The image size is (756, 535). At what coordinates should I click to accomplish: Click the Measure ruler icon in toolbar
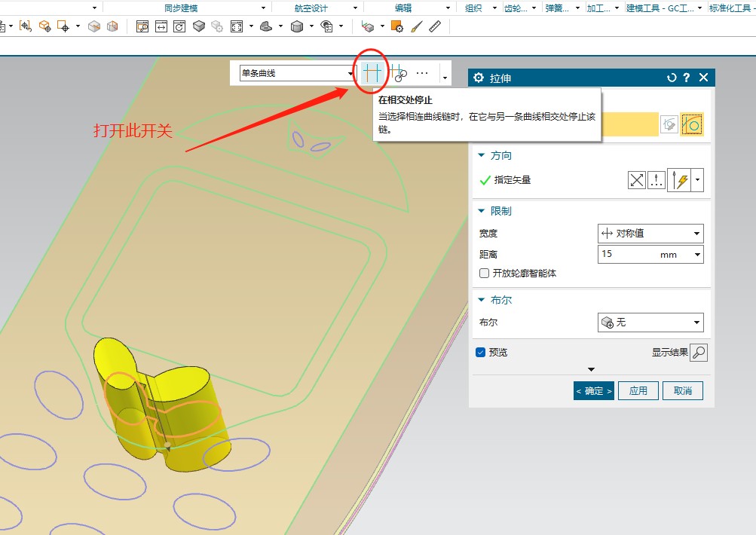(x=435, y=26)
